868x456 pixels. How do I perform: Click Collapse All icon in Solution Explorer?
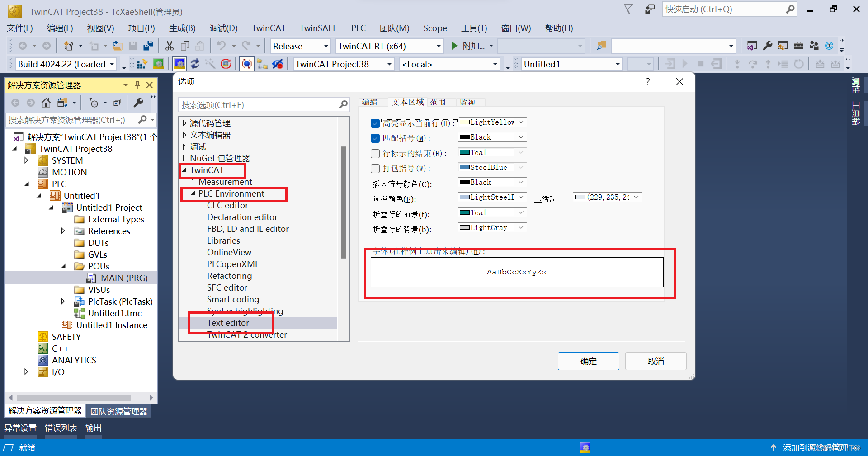click(118, 103)
